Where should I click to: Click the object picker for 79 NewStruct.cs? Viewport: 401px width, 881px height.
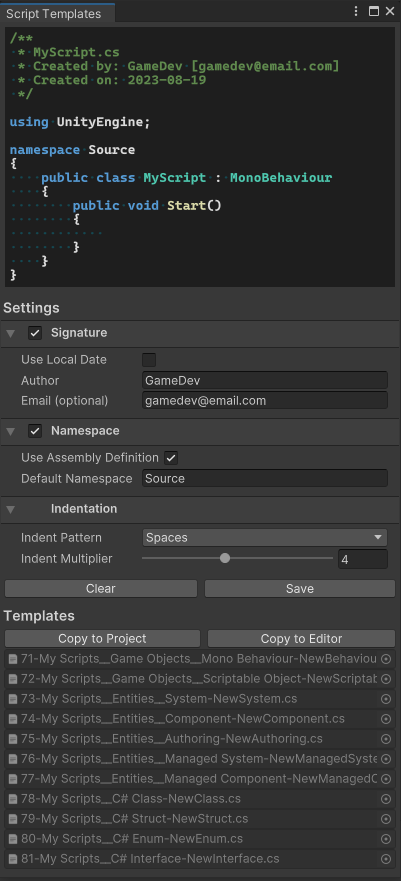[x=386, y=819]
